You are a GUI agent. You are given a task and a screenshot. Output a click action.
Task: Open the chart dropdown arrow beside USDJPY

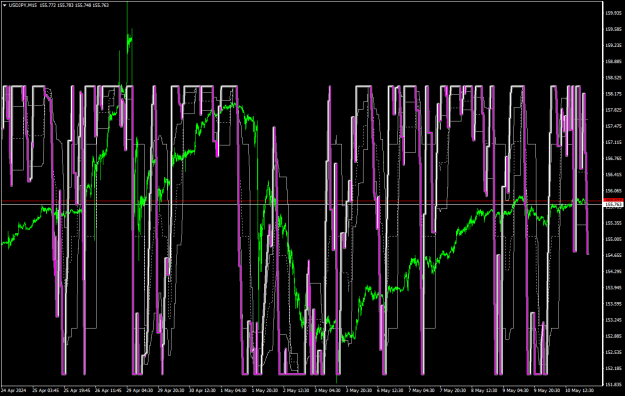pos(4,5)
